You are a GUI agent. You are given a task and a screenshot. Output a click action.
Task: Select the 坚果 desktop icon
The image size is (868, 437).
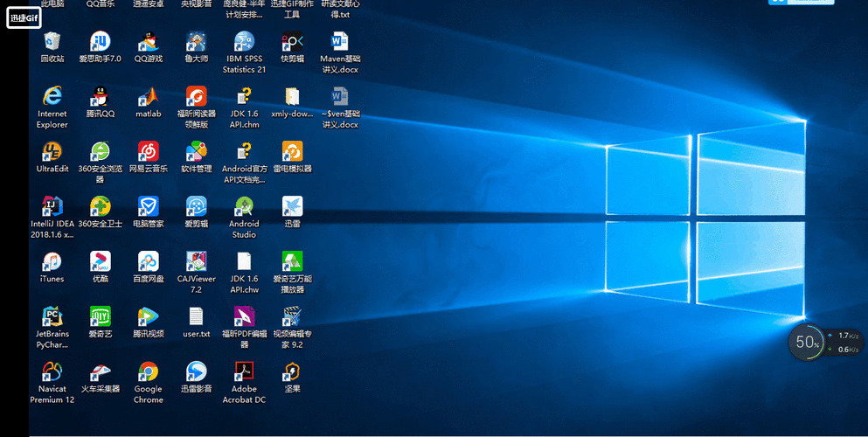292,371
